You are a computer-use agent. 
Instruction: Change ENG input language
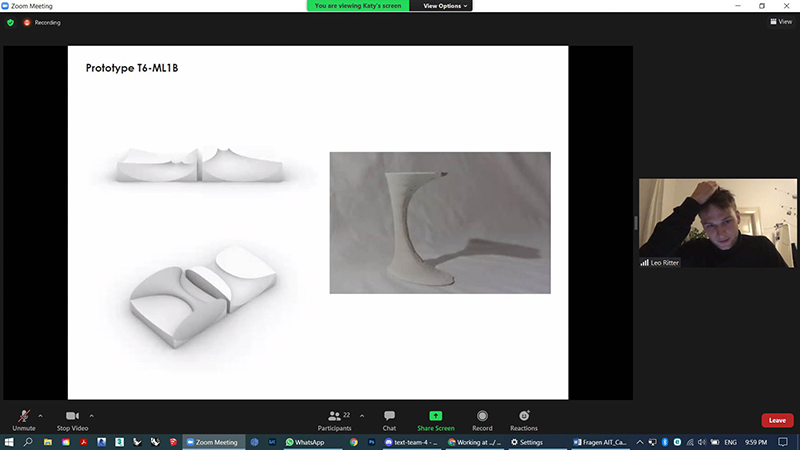tap(730, 442)
